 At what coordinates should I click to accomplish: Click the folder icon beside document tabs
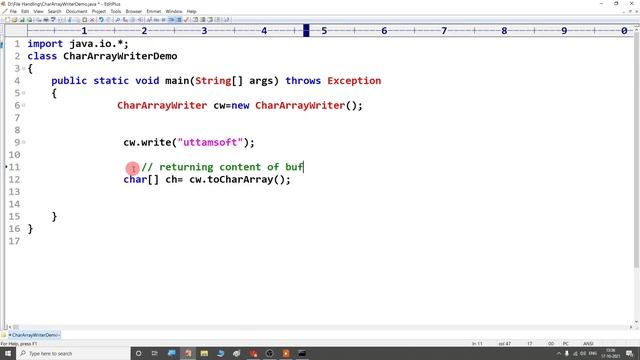pyautogui.click(x=4, y=335)
